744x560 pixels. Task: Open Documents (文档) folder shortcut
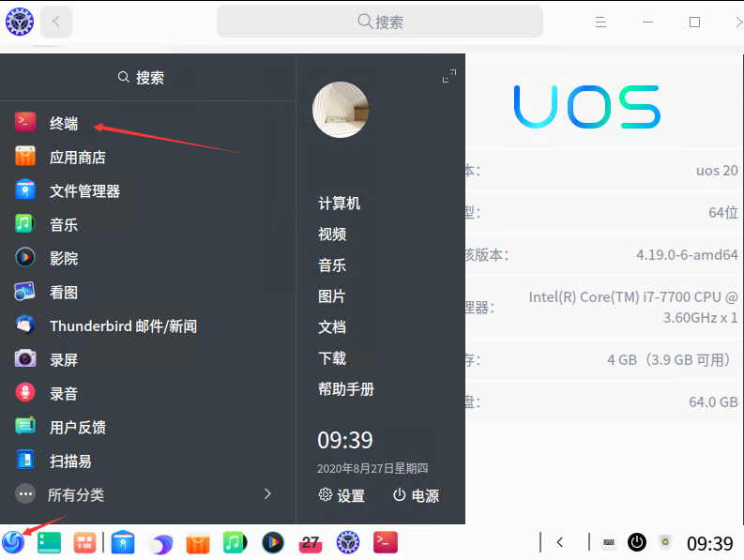(x=332, y=327)
